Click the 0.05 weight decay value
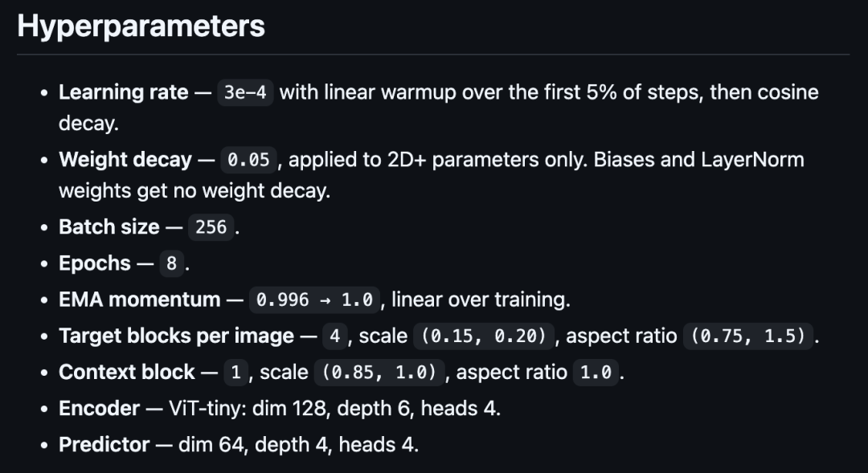 (x=248, y=160)
